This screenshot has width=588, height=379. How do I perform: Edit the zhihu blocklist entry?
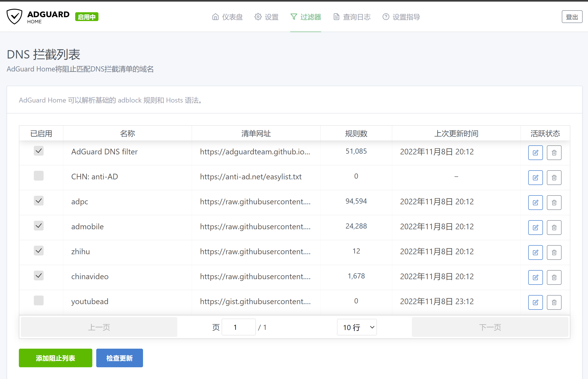coord(535,252)
